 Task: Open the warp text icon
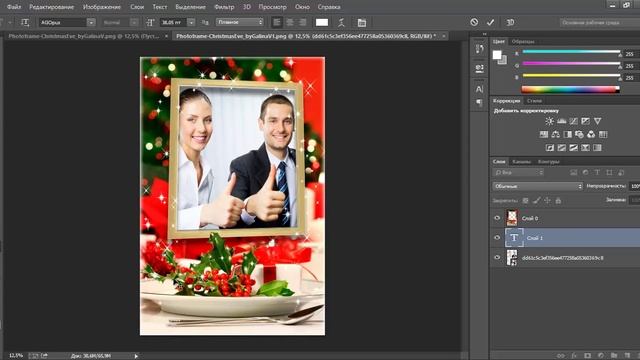(x=341, y=22)
